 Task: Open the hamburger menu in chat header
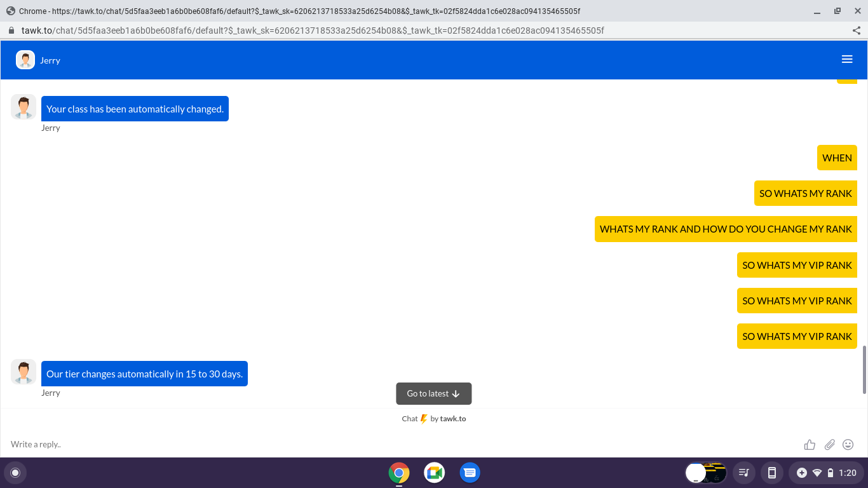tap(846, 59)
